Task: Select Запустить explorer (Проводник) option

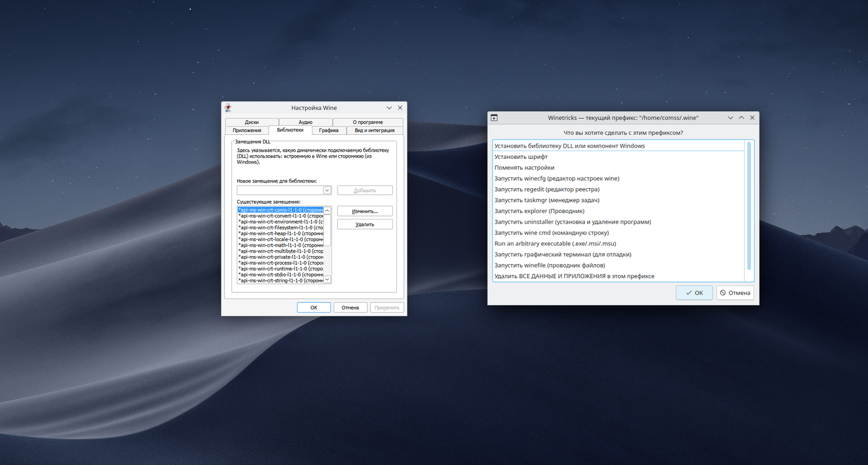Action: click(x=619, y=211)
